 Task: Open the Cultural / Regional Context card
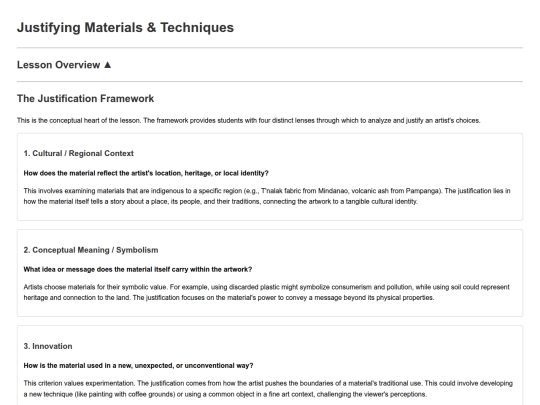click(x=79, y=154)
